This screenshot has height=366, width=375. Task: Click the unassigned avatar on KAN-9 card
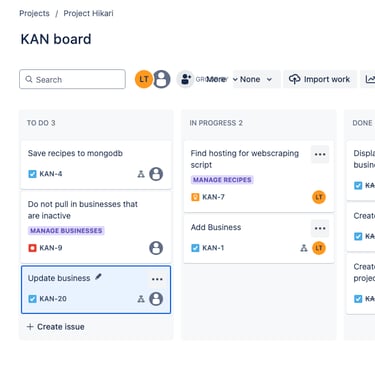156,248
